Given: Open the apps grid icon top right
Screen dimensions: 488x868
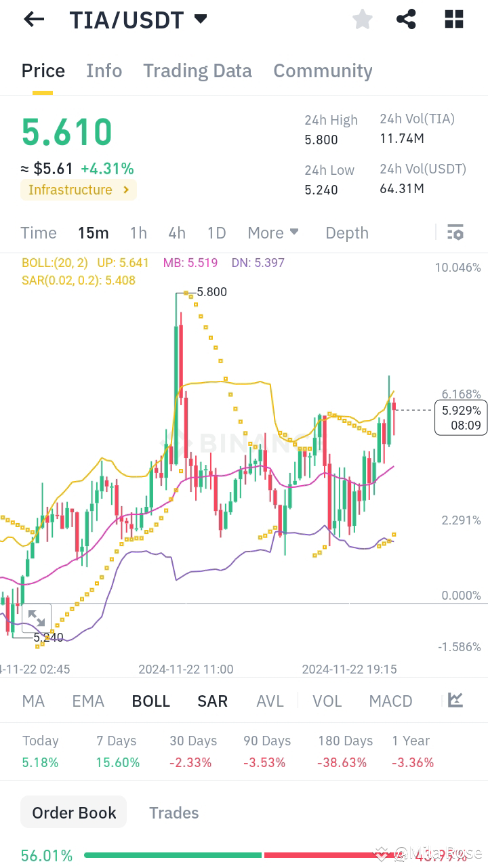Looking at the screenshot, I should coord(453,19).
